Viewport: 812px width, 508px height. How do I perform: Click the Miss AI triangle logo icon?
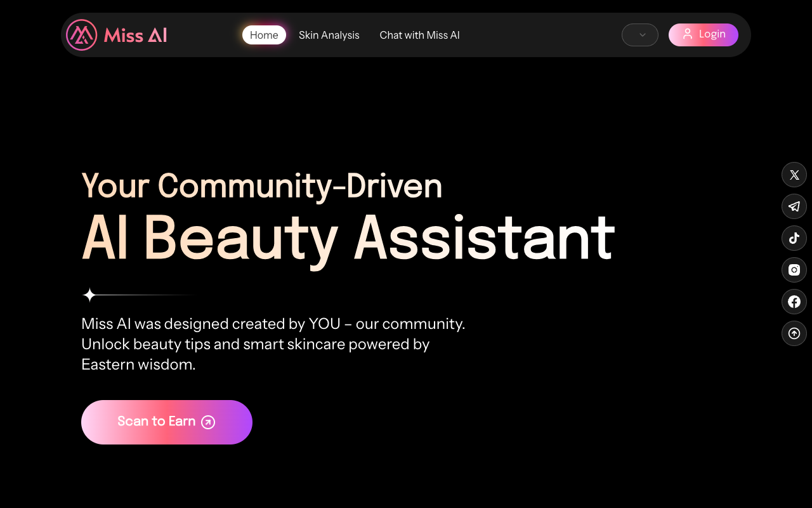[81, 35]
